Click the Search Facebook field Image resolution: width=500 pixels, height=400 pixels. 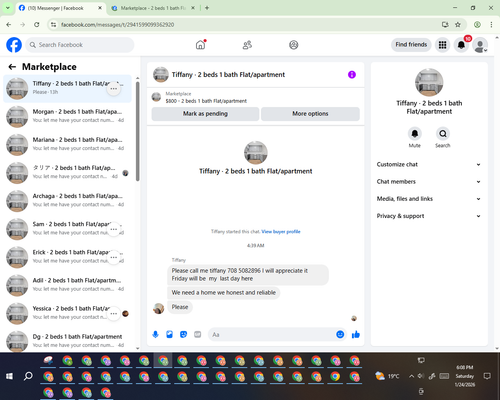pos(80,45)
